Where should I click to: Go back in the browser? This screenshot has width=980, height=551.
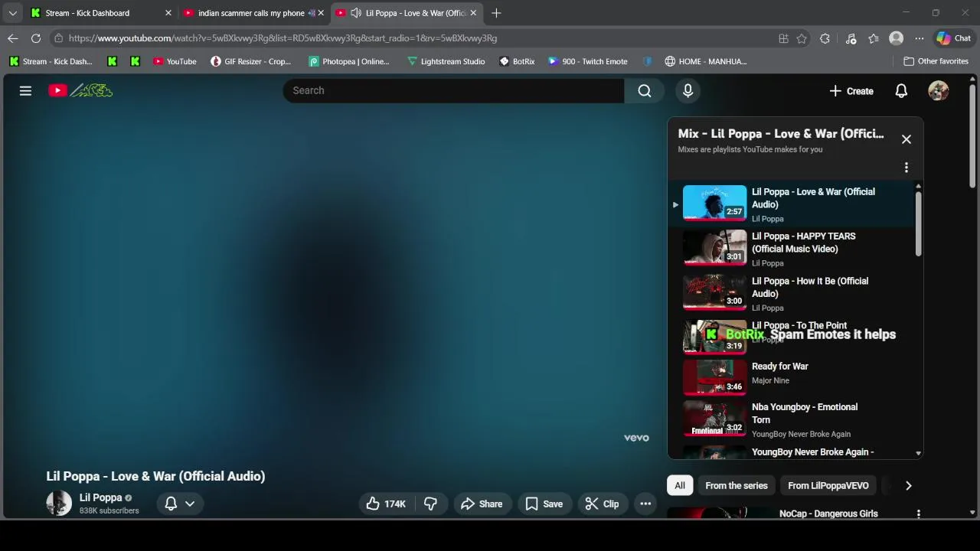point(13,38)
